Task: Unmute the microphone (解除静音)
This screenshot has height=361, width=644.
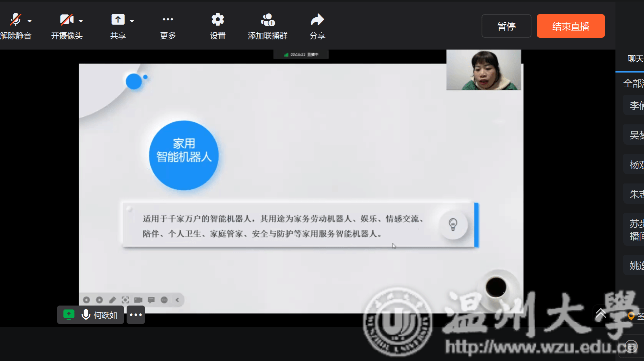Action: (x=15, y=20)
